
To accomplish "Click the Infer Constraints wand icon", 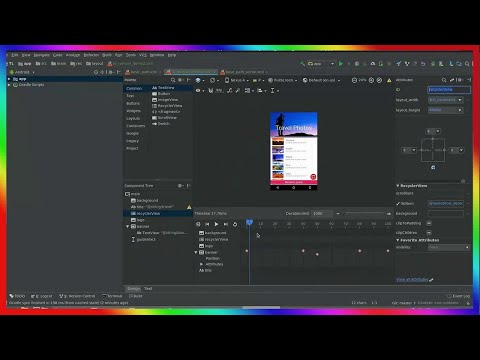I will [238, 90].
